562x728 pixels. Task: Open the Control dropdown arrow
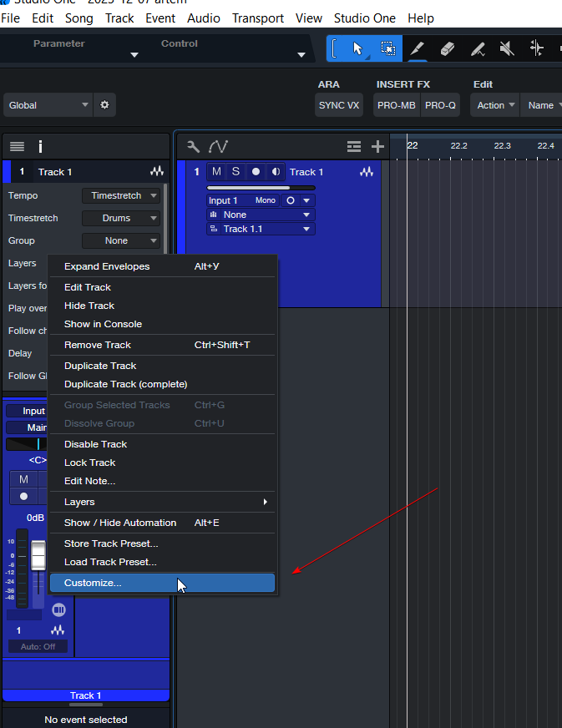click(x=301, y=55)
